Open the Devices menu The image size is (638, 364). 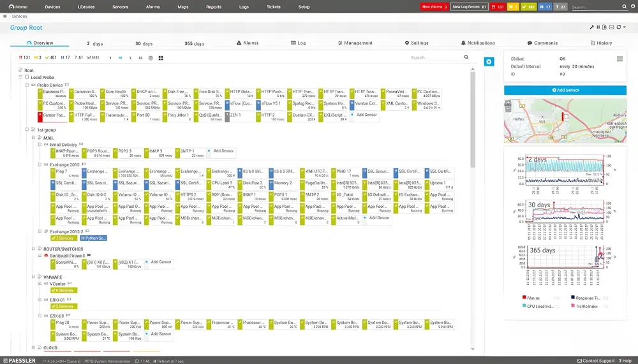52,7
